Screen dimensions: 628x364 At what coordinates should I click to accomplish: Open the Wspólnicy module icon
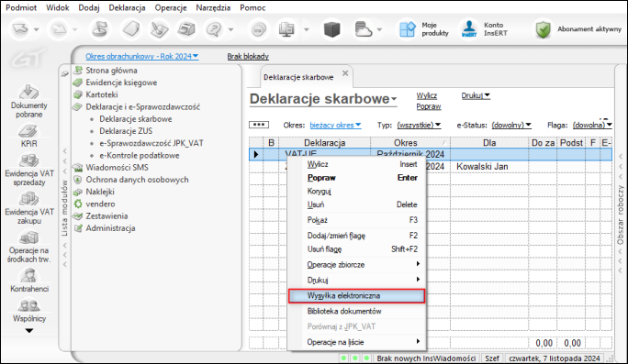click(28, 306)
